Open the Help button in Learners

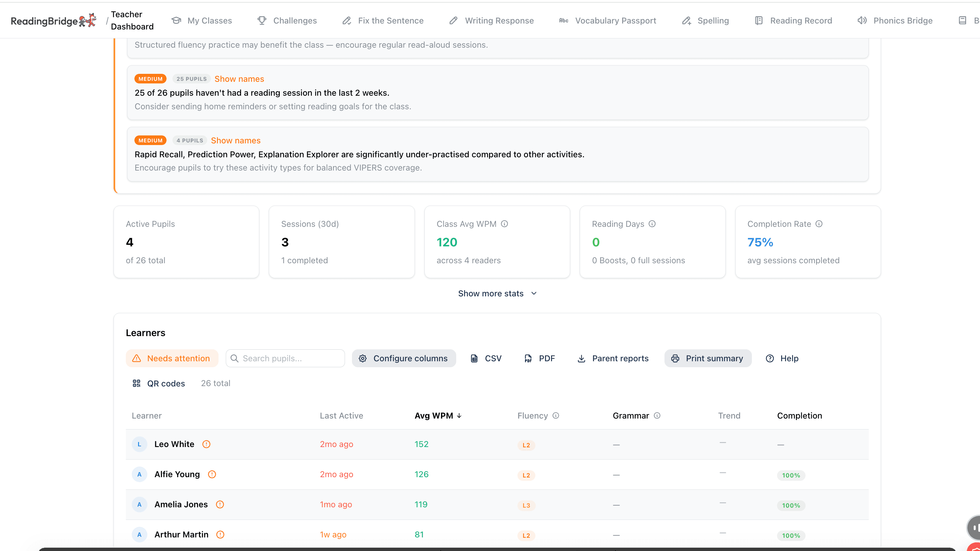pos(782,358)
